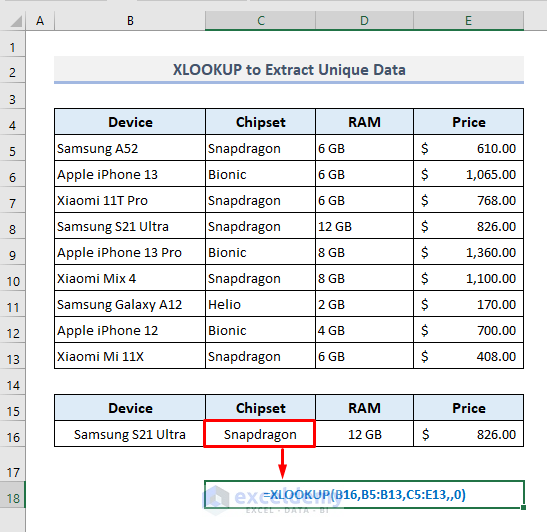The image size is (547, 532).
Task: Click the RAM header in row 4
Action: (x=364, y=122)
